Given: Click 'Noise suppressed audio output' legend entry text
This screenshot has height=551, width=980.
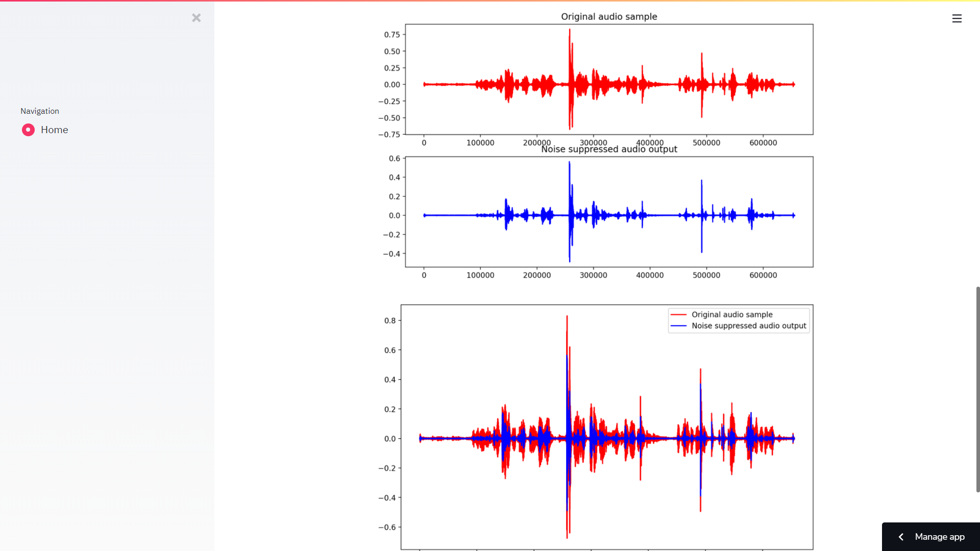Looking at the screenshot, I should click(x=749, y=326).
